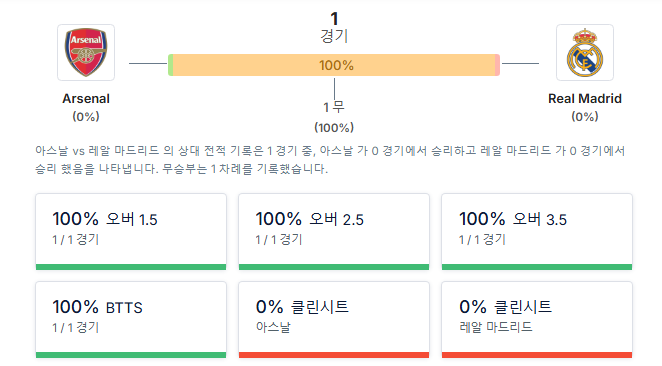The width and height of the screenshot is (662, 366).
Task: Select the 오버 2.5 stat card
Action: tap(334, 231)
